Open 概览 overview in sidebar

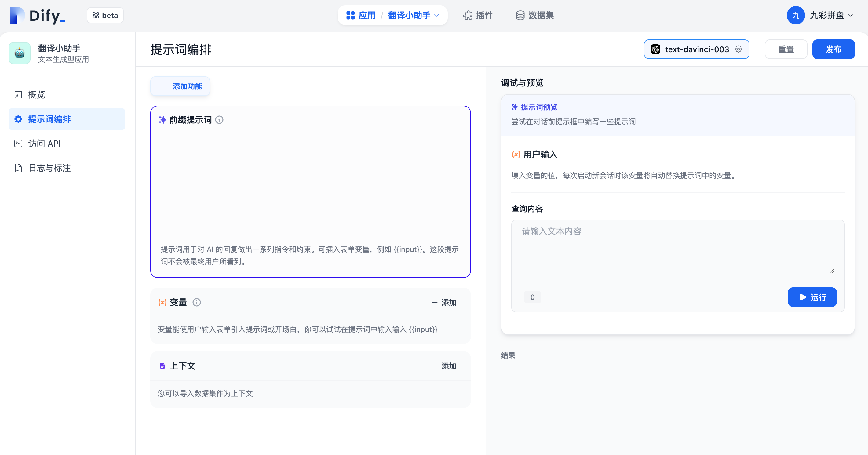click(36, 95)
